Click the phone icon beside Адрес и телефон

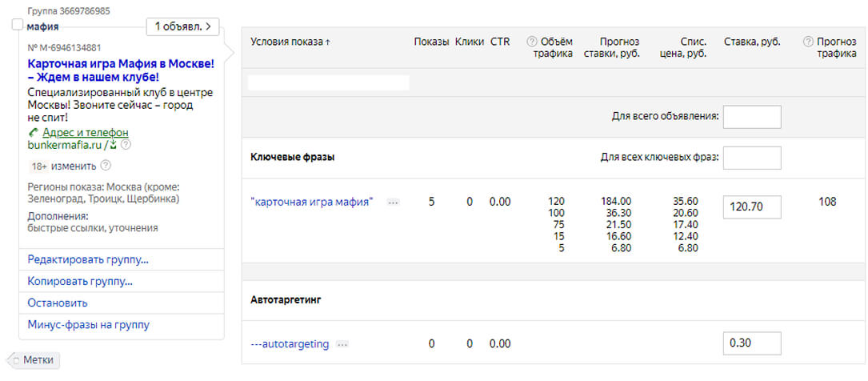(x=33, y=132)
